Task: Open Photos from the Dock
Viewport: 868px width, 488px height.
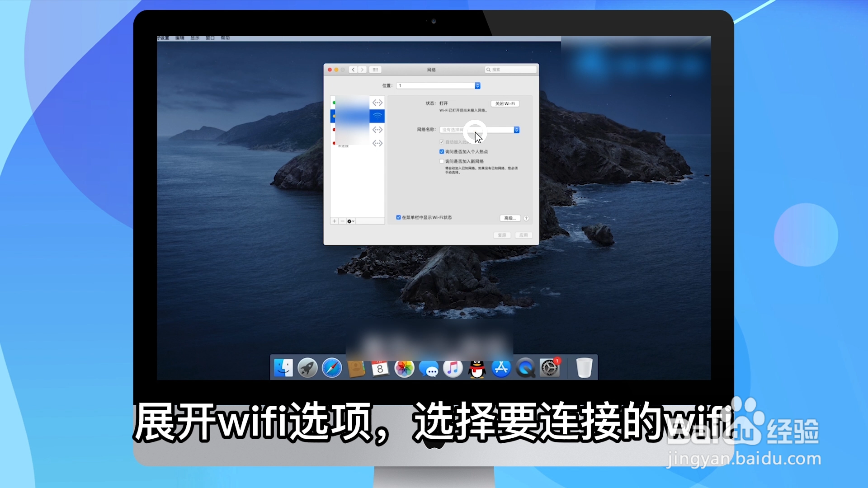Action: point(405,368)
